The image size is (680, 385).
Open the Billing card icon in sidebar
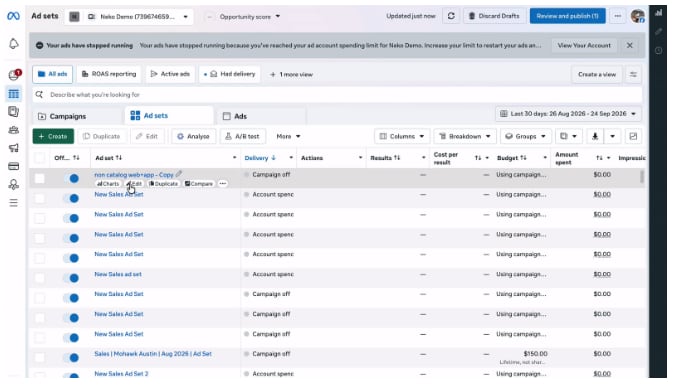13,166
